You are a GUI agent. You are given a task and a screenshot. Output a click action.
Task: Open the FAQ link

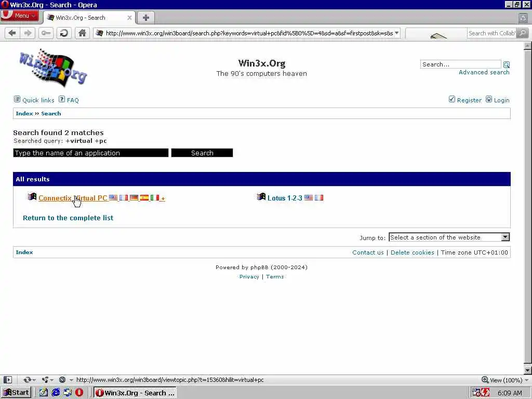click(69, 100)
